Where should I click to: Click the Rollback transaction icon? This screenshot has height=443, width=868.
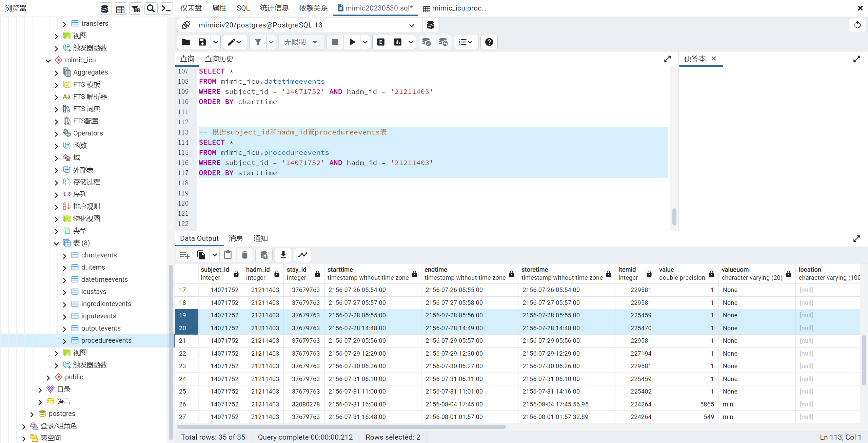point(443,42)
